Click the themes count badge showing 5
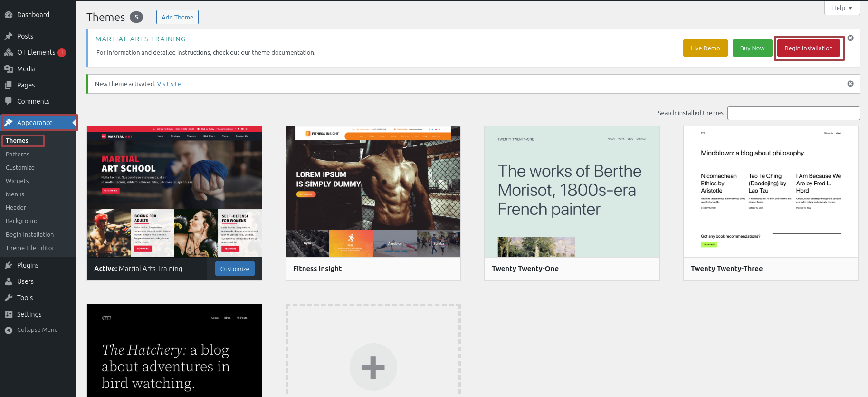This screenshot has height=397, width=868. coord(136,17)
